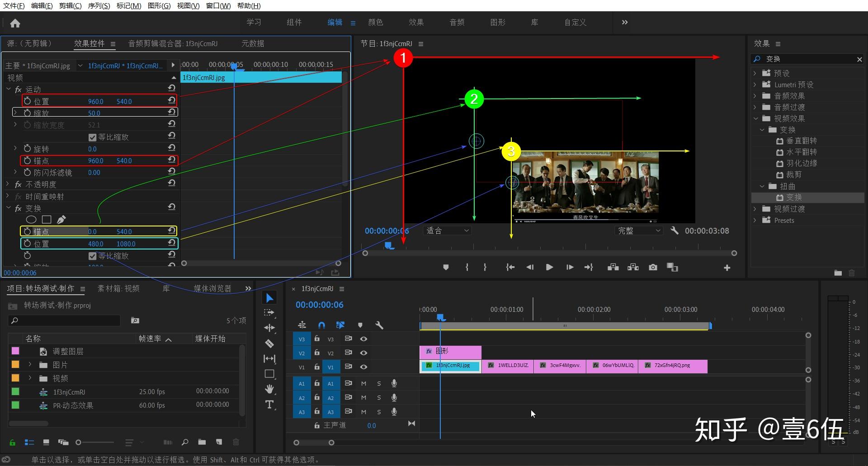Click the Home icon
Screen dimensions: 868x466
(15, 23)
